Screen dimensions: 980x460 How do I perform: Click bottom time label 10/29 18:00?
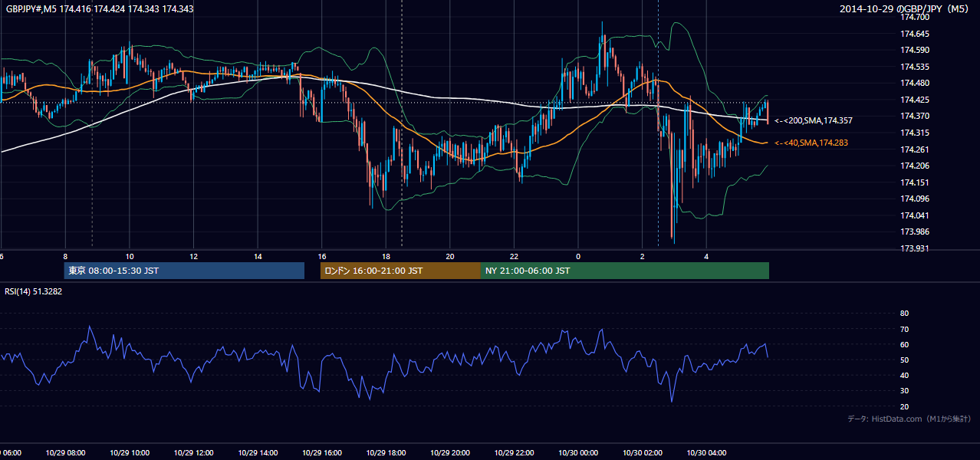[386, 453]
